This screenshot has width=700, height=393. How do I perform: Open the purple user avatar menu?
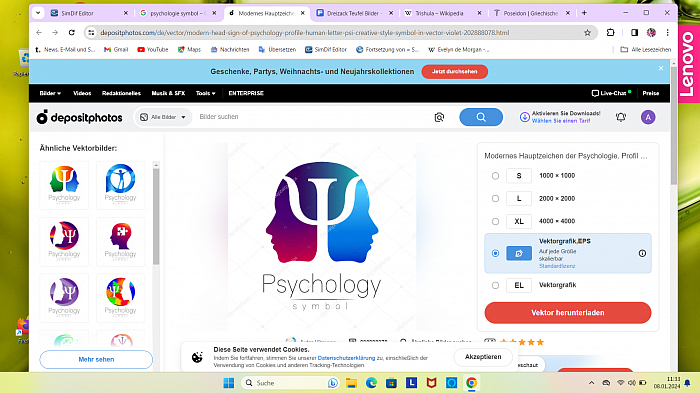[648, 117]
